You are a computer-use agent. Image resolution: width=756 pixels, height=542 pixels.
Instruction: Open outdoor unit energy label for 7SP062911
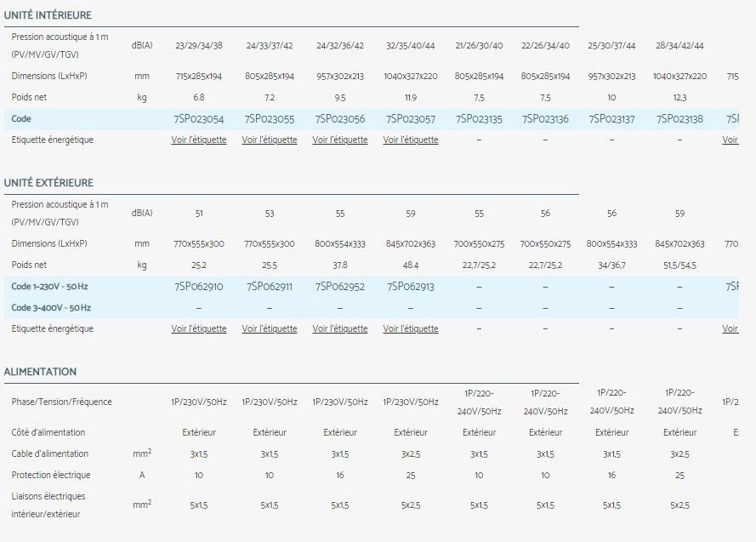[x=270, y=328]
